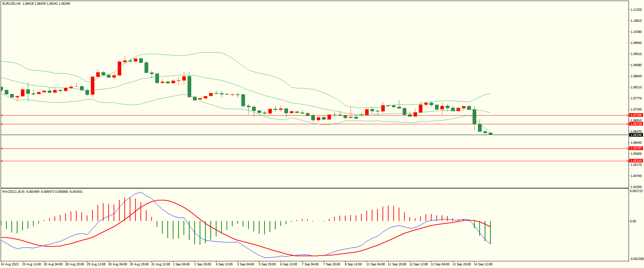Select left handle of the 1.06758 horizontal line
This screenshot has width=644, height=268.
coord(2,124)
